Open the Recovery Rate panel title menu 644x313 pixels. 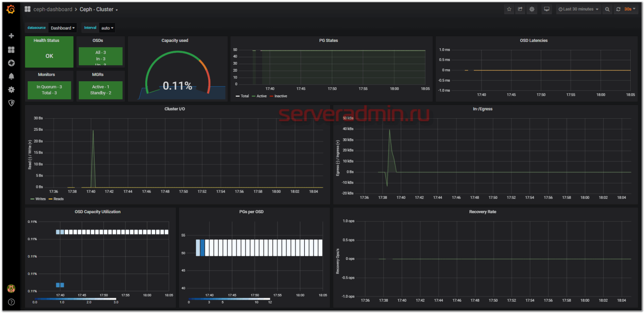point(482,212)
